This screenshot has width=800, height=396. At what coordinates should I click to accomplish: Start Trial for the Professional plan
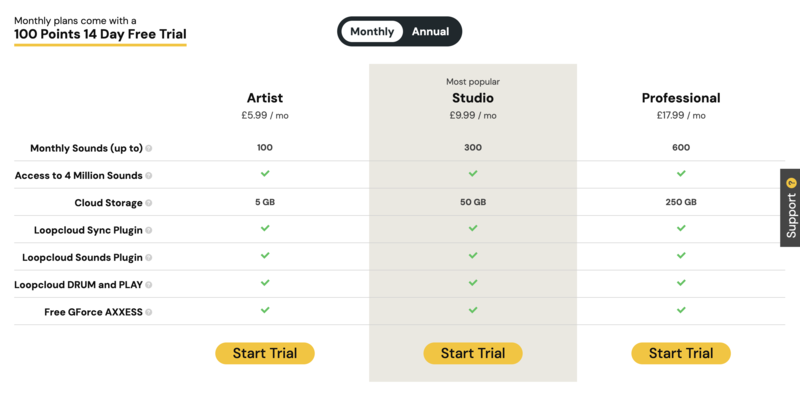click(681, 353)
